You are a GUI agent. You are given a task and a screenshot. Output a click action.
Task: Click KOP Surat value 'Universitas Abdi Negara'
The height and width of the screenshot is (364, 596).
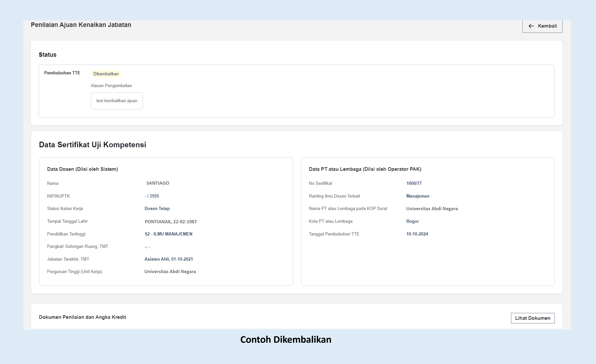(x=432, y=208)
